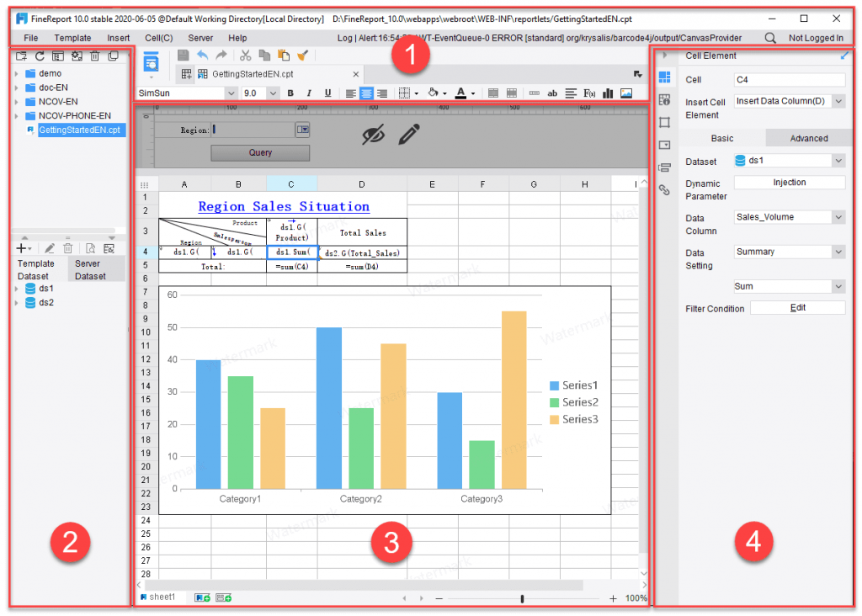Image resolution: width=862 pixels, height=616 pixels.
Task: Click the Insert Image icon
Action: pyautogui.click(x=626, y=93)
